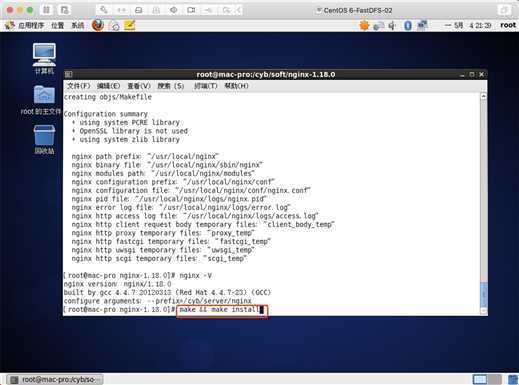519x385 pixels.
Task: Click the top-right VM window toolbar button
Action: pyautogui.click(x=504, y=10)
